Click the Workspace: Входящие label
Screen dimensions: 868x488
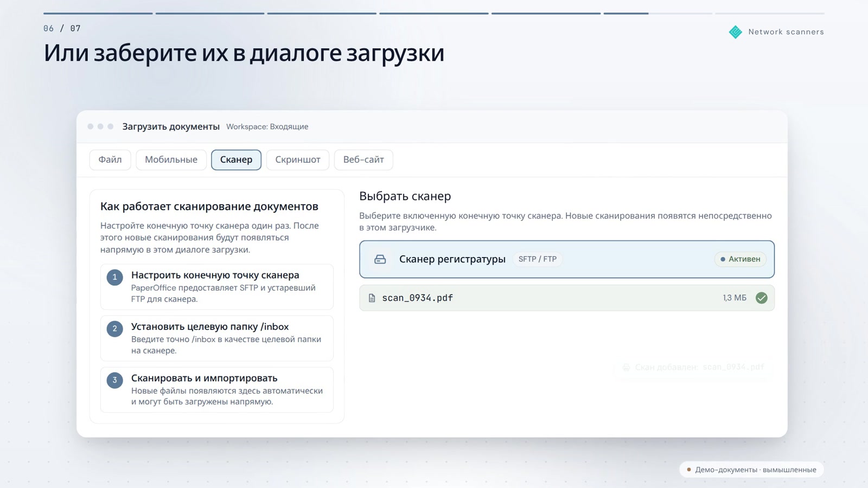[267, 126]
